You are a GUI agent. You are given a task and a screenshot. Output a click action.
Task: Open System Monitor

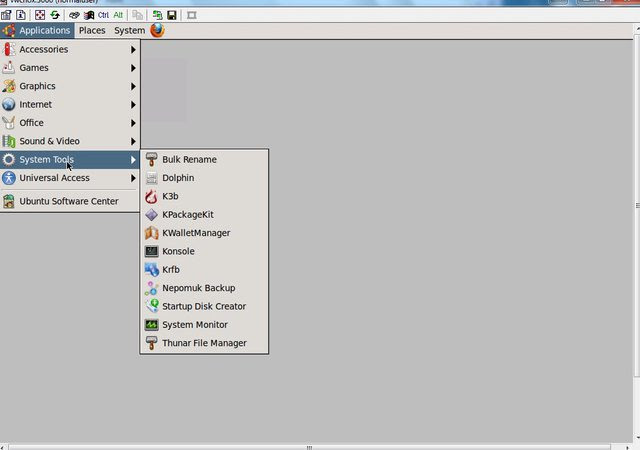[x=204, y=325]
